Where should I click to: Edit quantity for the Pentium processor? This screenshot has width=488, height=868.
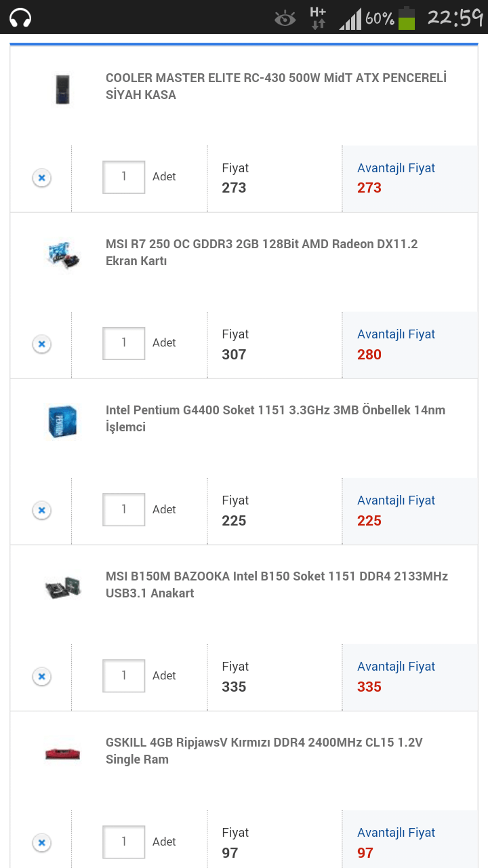pos(123,509)
